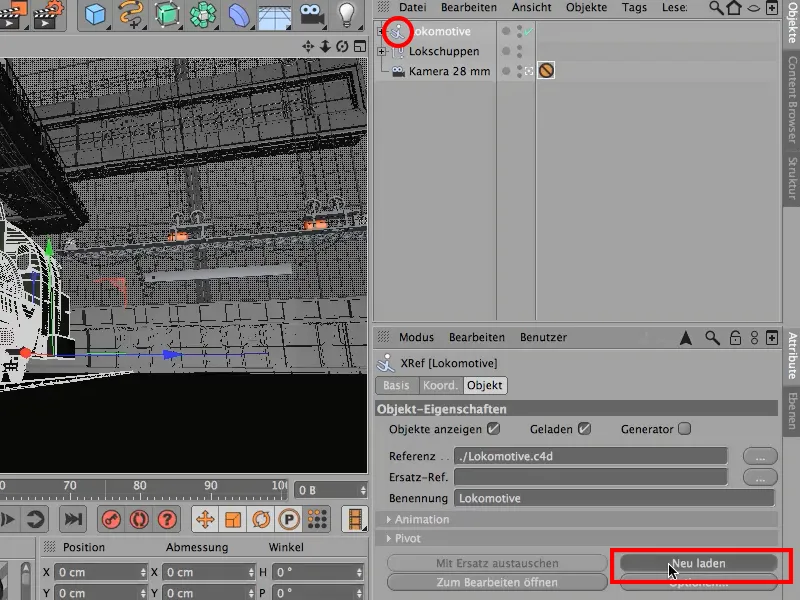800x600 pixels.
Task: Click Attribute Manager search magnifier
Action: pyautogui.click(x=712, y=337)
